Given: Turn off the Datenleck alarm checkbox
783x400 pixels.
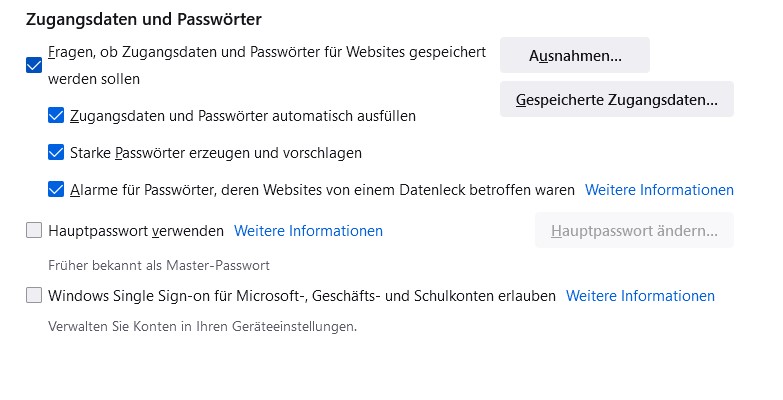Looking at the screenshot, I should point(56,189).
